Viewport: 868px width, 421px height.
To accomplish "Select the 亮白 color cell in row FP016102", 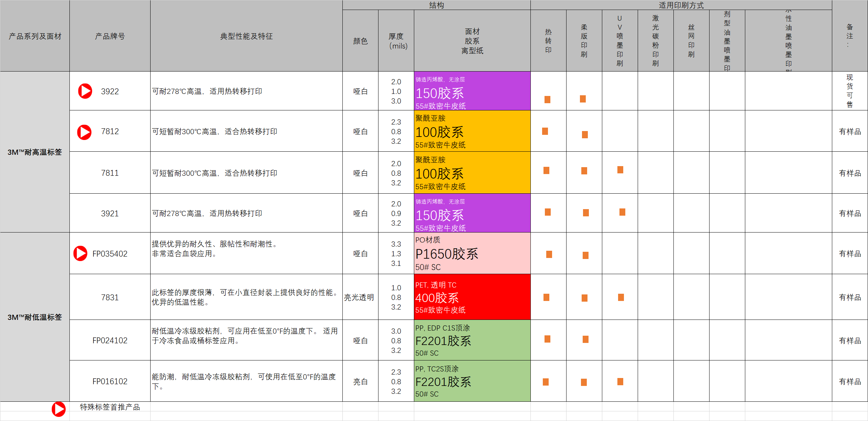I will coord(360,381).
